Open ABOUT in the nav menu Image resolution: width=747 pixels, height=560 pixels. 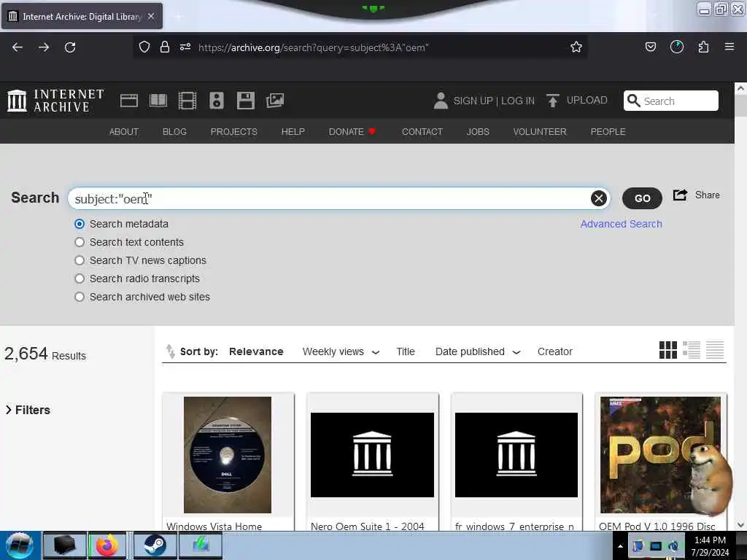click(x=124, y=131)
